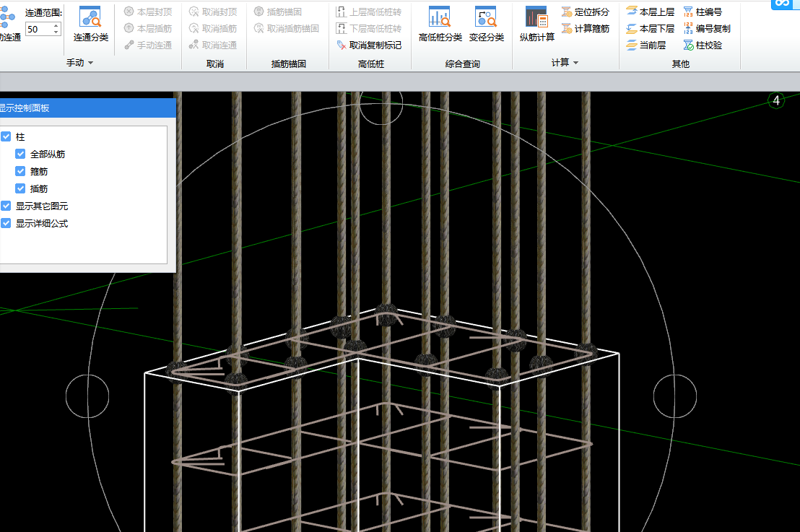Click the 柱编号 tool
This screenshot has width=800, height=532.
click(x=703, y=12)
